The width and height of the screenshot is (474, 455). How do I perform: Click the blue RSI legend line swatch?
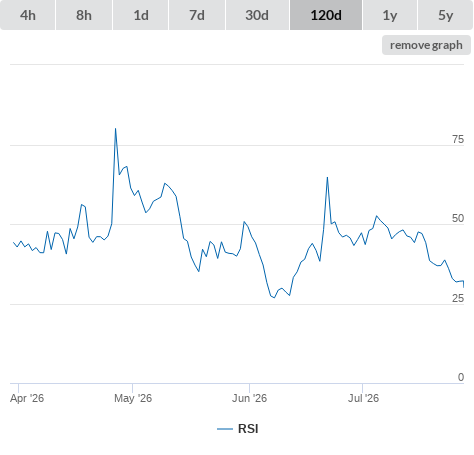point(225,429)
